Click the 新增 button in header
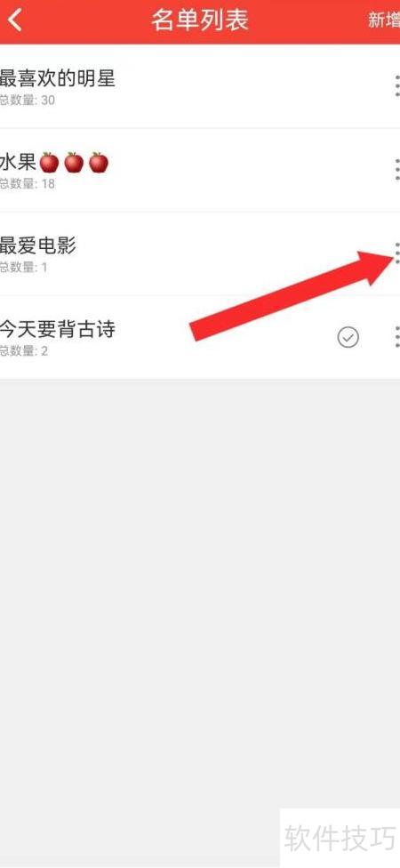Image resolution: width=400 pixels, height=868 pixels. (x=384, y=20)
